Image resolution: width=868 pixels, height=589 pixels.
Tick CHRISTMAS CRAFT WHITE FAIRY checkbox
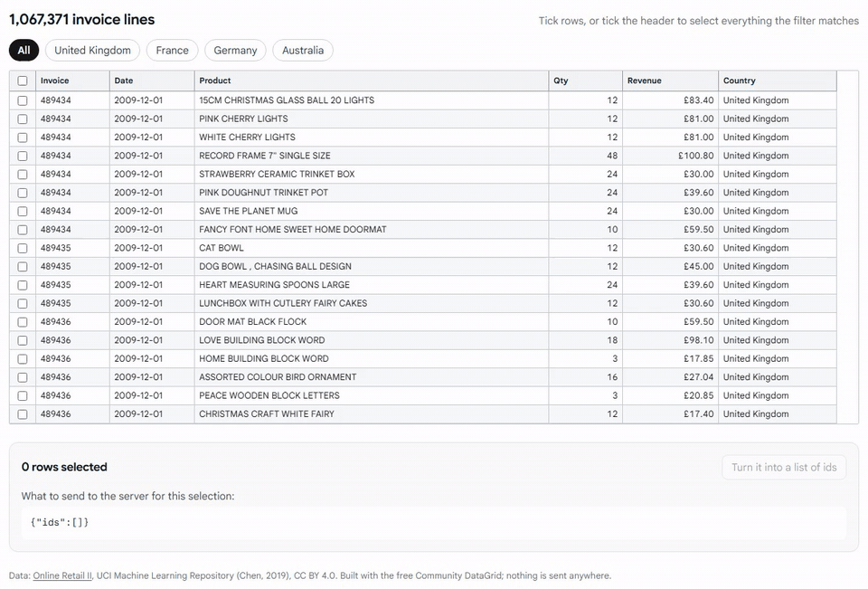(x=22, y=414)
